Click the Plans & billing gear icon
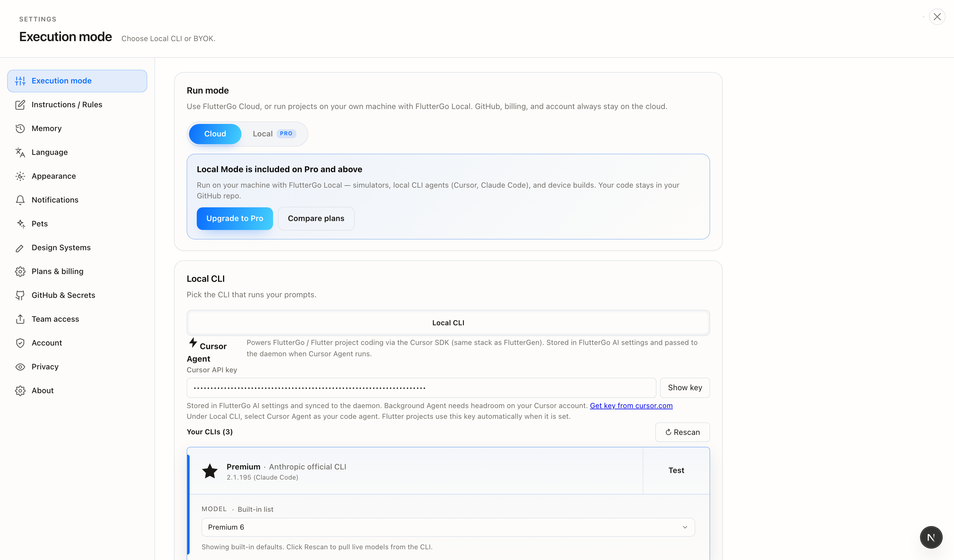Screen dimensions: 954x560 (x=20, y=272)
